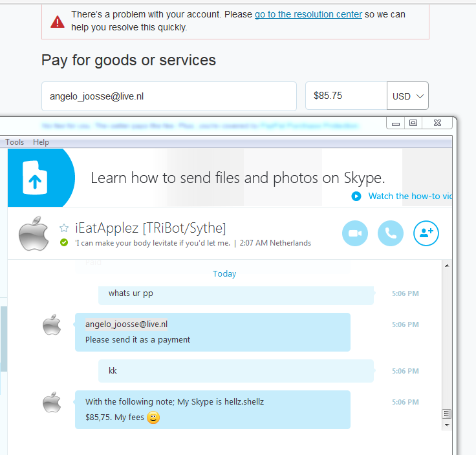Click the iEatApplez Apple profile picture

pyautogui.click(x=34, y=233)
